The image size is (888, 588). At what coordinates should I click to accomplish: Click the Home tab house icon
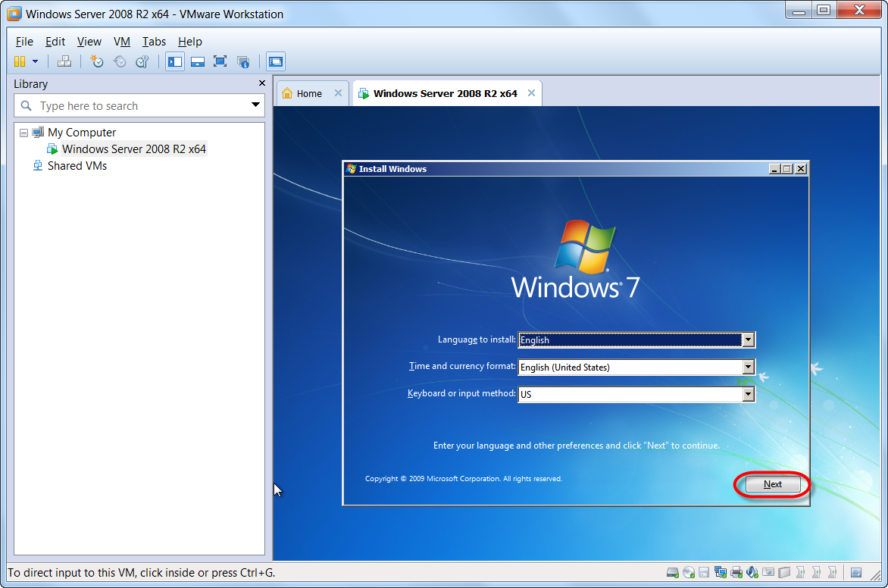pyautogui.click(x=287, y=93)
